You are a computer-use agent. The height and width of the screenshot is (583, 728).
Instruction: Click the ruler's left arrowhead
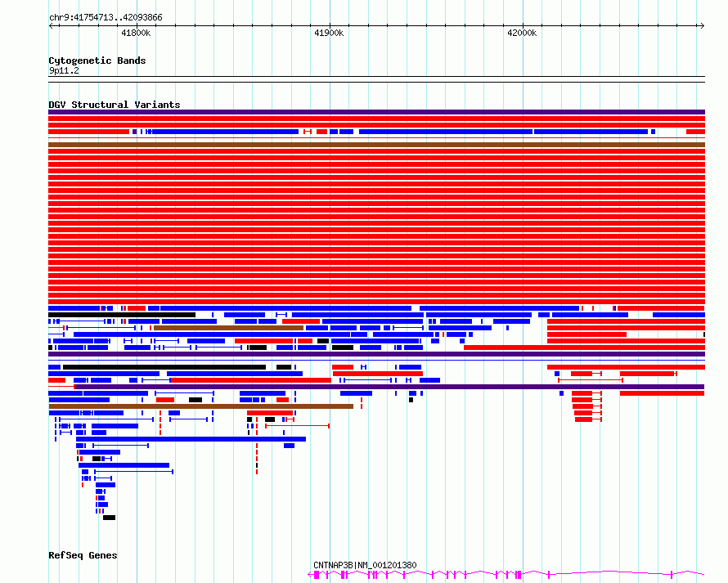(51, 25)
